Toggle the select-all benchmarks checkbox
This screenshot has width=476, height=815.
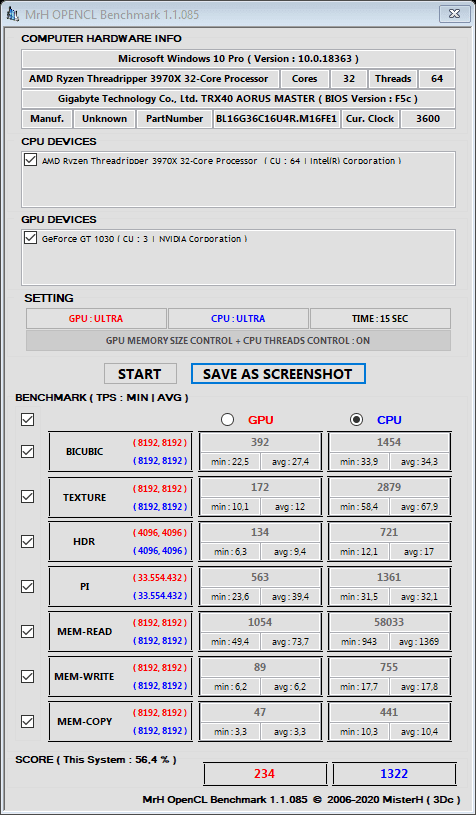[x=28, y=419]
